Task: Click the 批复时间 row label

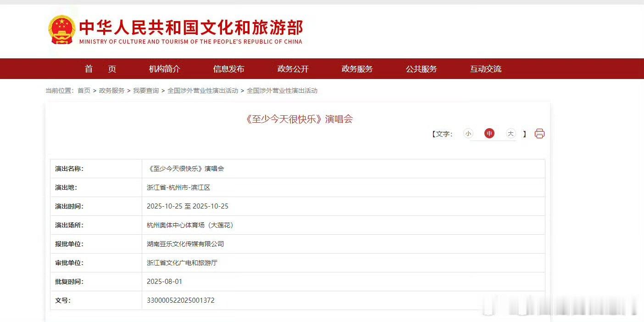Action: (69, 282)
